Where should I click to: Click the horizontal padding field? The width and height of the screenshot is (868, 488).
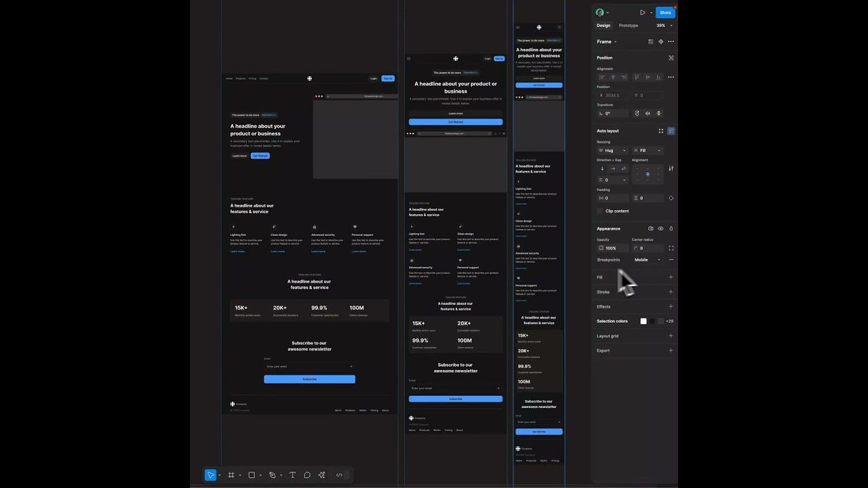coord(613,198)
